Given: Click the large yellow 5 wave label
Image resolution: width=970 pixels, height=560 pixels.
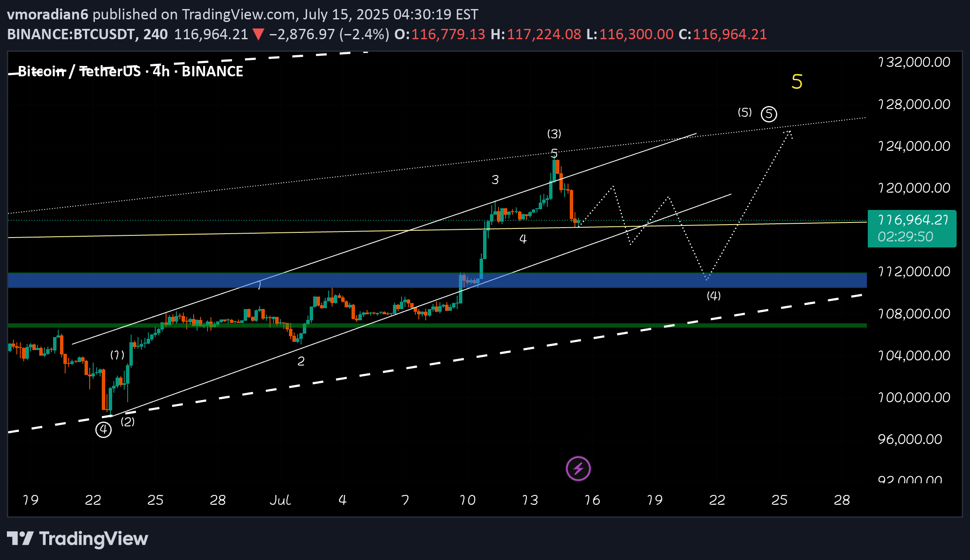Looking at the screenshot, I should coord(797,81).
